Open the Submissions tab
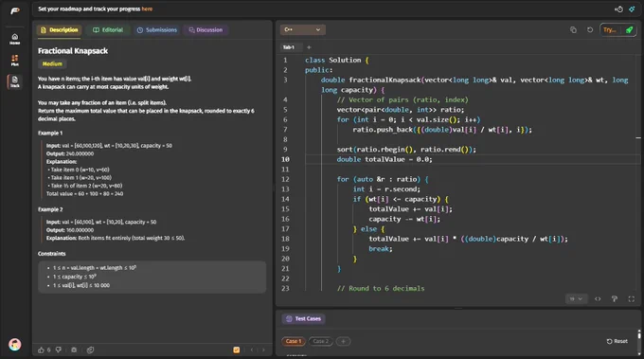The height and width of the screenshot is (359, 644). pyautogui.click(x=157, y=30)
